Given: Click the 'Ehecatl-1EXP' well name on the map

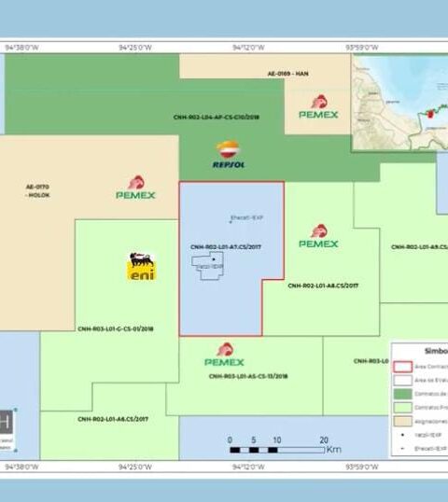Looking at the screenshot, I should point(247,217).
